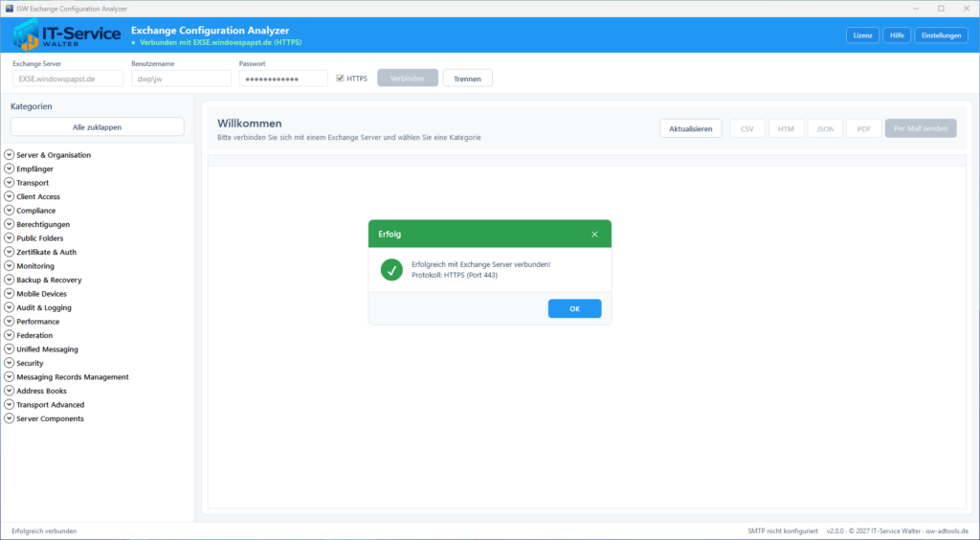The width and height of the screenshot is (980, 540).
Task: Export as HTM
Action: pos(787,128)
